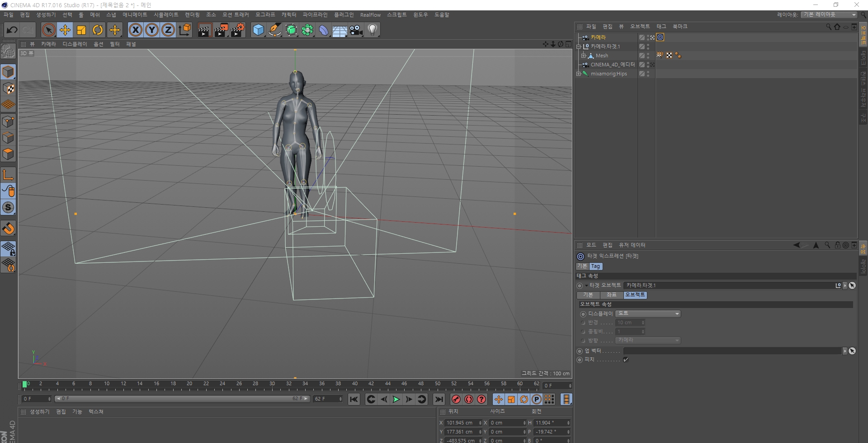This screenshot has width=868, height=443.
Task: Click the green array modeling icon
Action: 307,30
